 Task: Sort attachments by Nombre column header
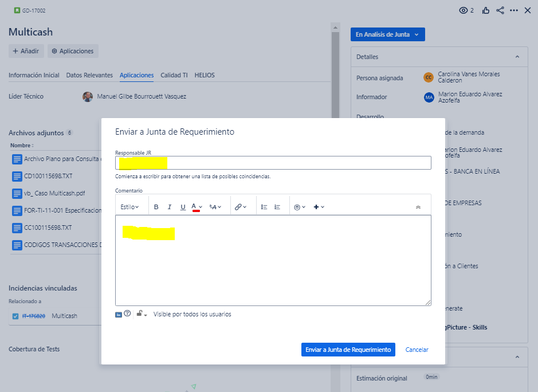22,146
